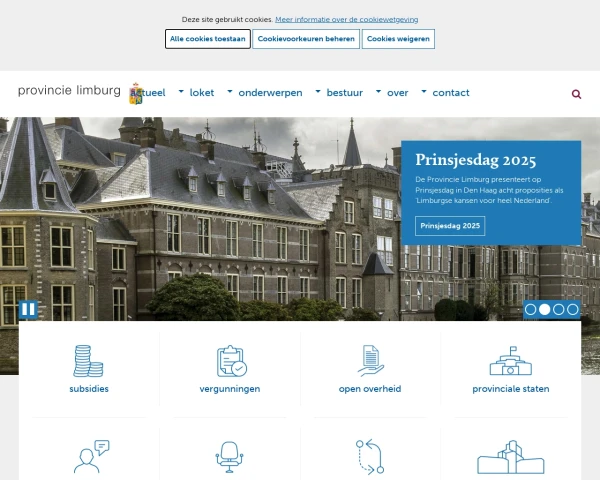This screenshot has height=480, width=600.
Task: Expand the dropdown arrow before contact
Action: (x=424, y=91)
